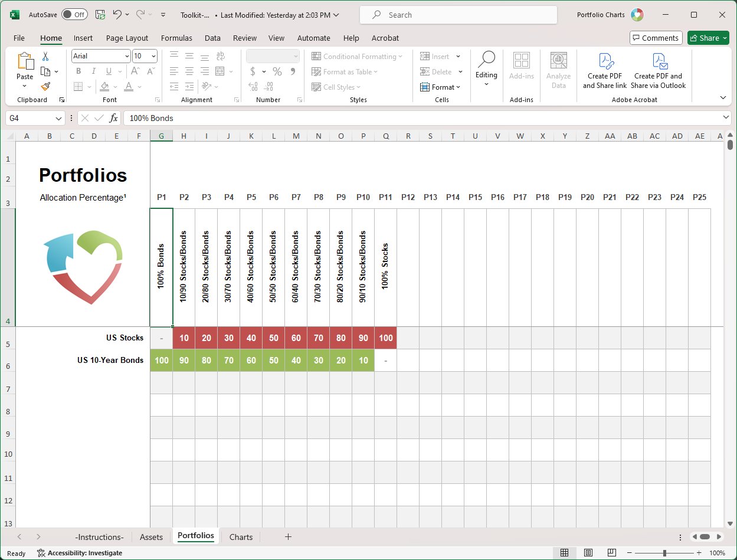Toggle Italic formatting

click(x=93, y=71)
